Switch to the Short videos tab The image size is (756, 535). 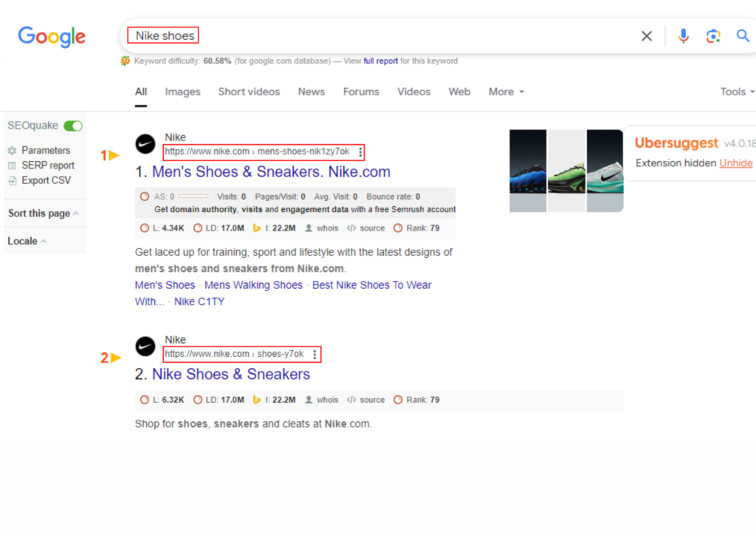coord(249,92)
